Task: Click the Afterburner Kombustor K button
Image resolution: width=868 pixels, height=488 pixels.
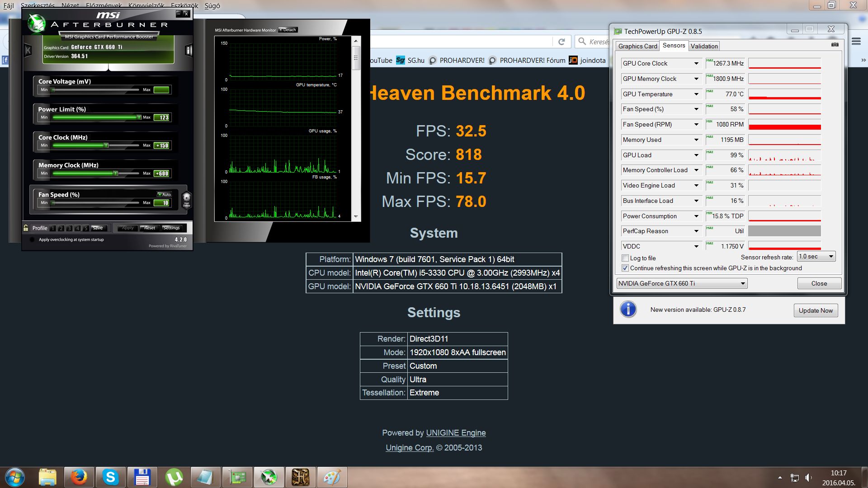Action: pyautogui.click(x=28, y=50)
